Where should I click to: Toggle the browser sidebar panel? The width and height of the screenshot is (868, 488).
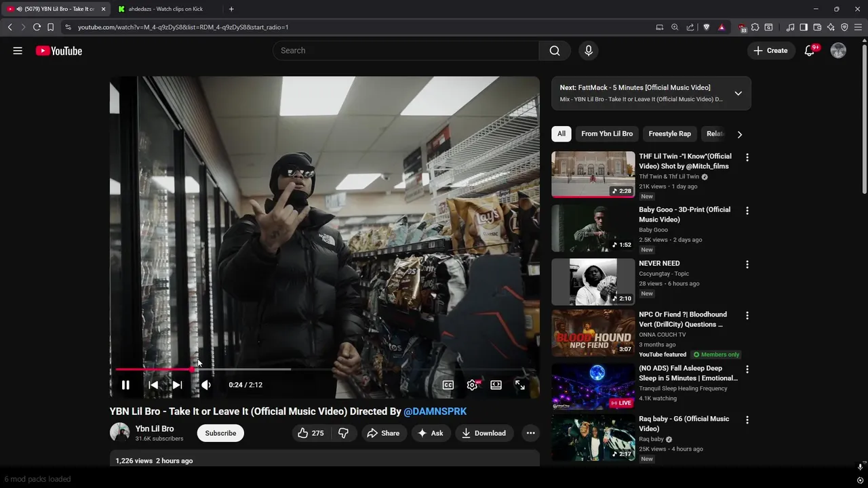[804, 27]
